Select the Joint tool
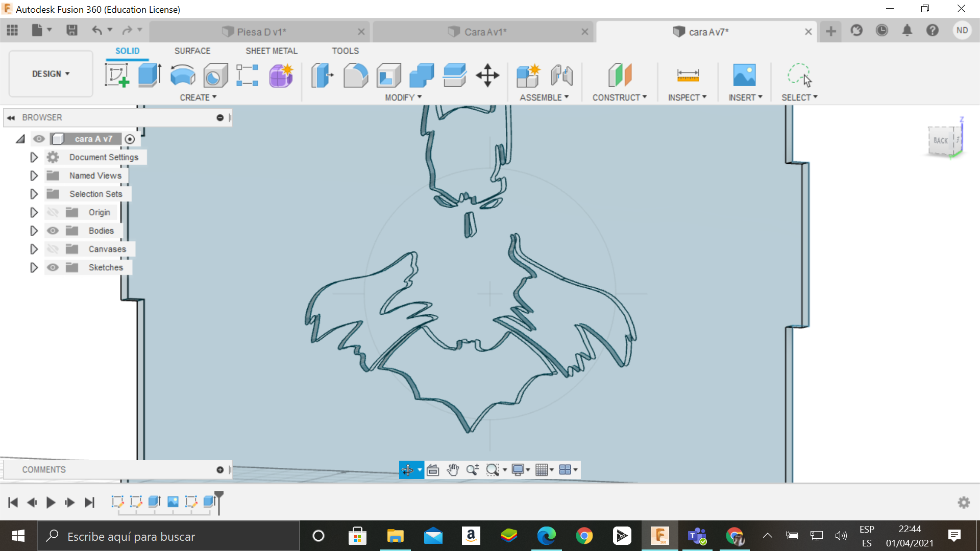The height and width of the screenshot is (551, 980). [562, 75]
